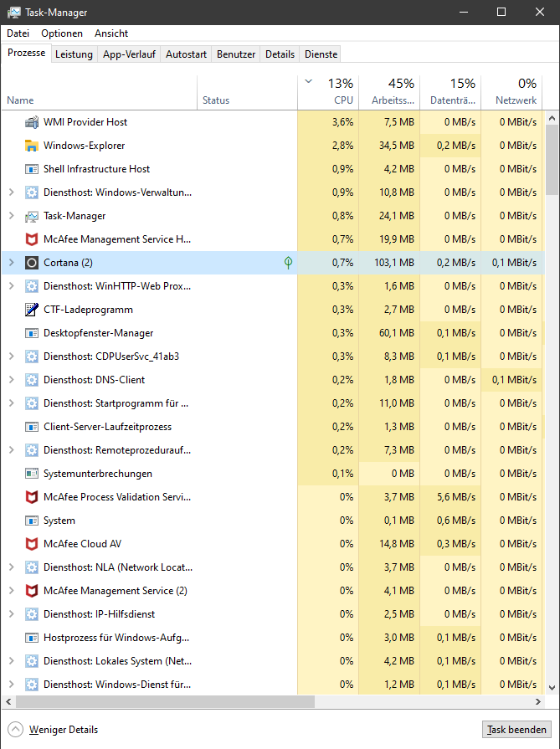Click the scroll right arrow at bottom
Image resolution: width=560 pixels, height=749 pixels.
[538, 701]
